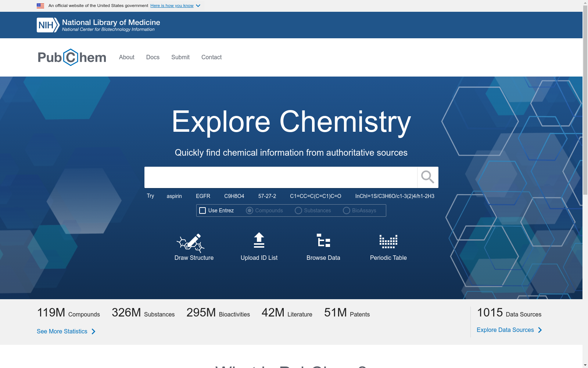
Task: Open the Docs menu item
Action: pos(153,57)
